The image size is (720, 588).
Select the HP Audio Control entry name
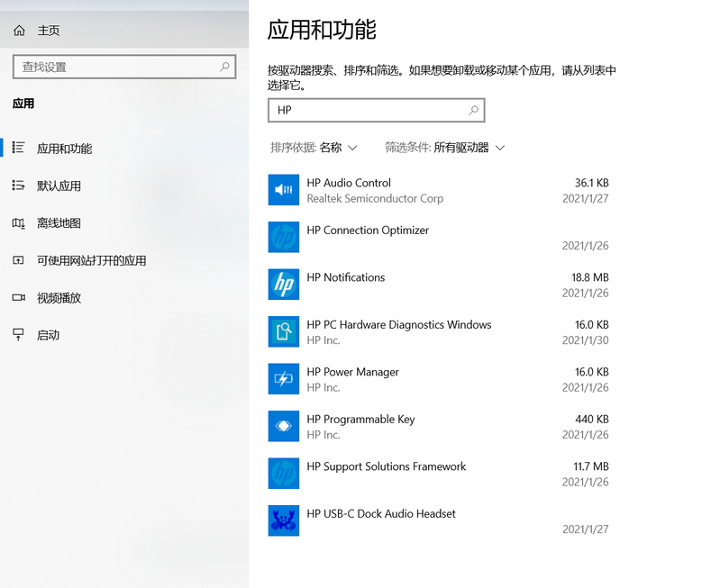point(349,183)
